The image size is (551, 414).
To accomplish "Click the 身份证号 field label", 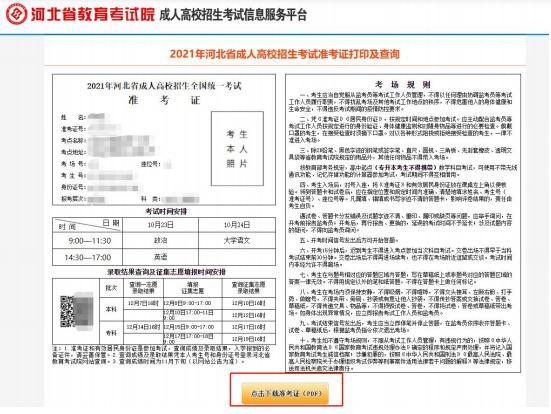I will pos(73,187).
